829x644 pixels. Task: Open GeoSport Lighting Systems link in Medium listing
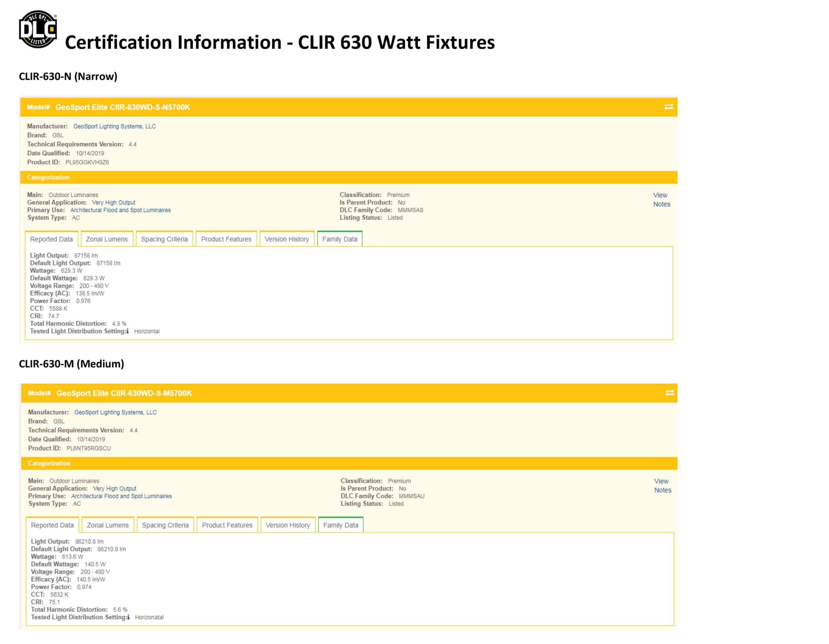(115, 412)
